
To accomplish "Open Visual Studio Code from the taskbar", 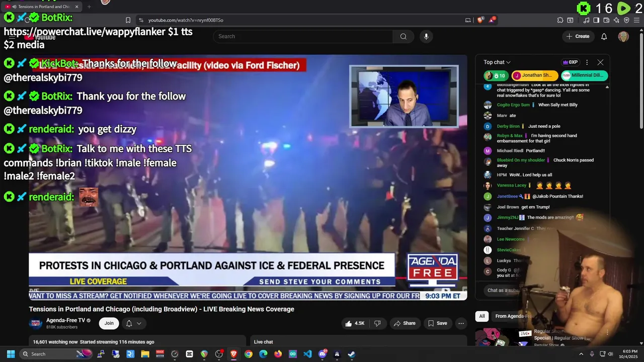I will pyautogui.click(x=307, y=354).
